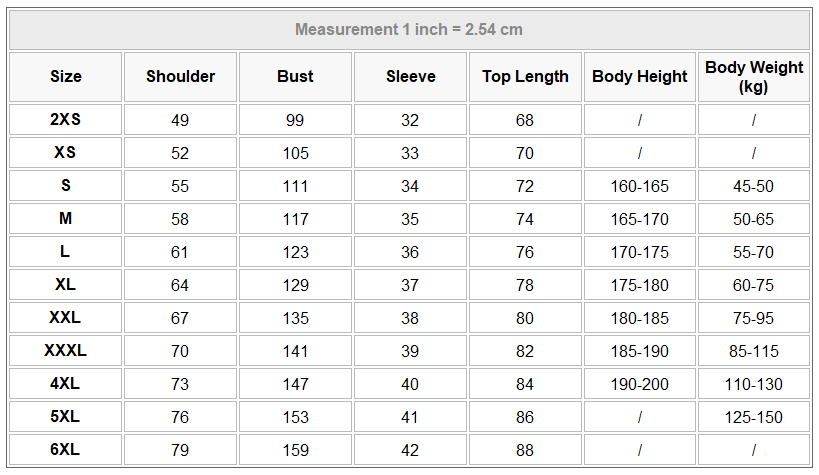This screenshot has width=819, height=475.
Task: Click the Body Height header cell
Action: (640, 77)
